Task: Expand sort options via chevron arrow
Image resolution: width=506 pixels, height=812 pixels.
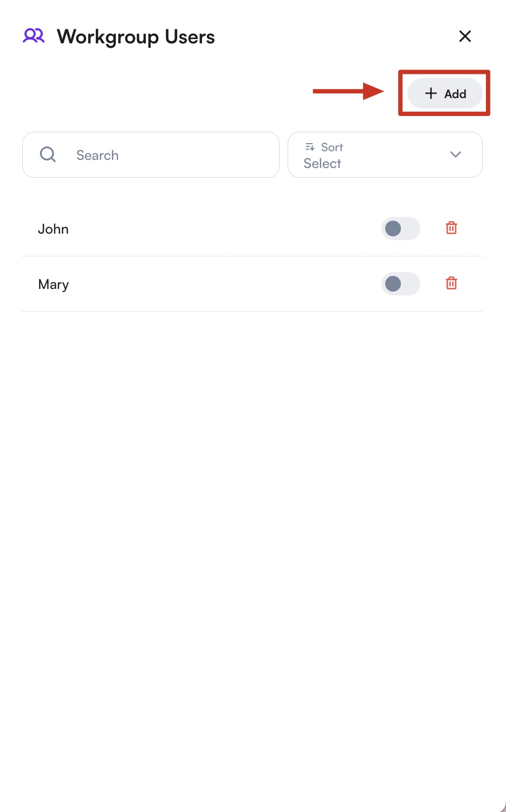Action: click(456, 154)
